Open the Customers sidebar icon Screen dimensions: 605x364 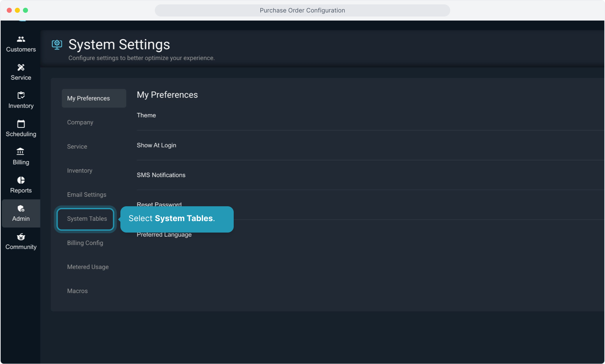tap(21, 39)
